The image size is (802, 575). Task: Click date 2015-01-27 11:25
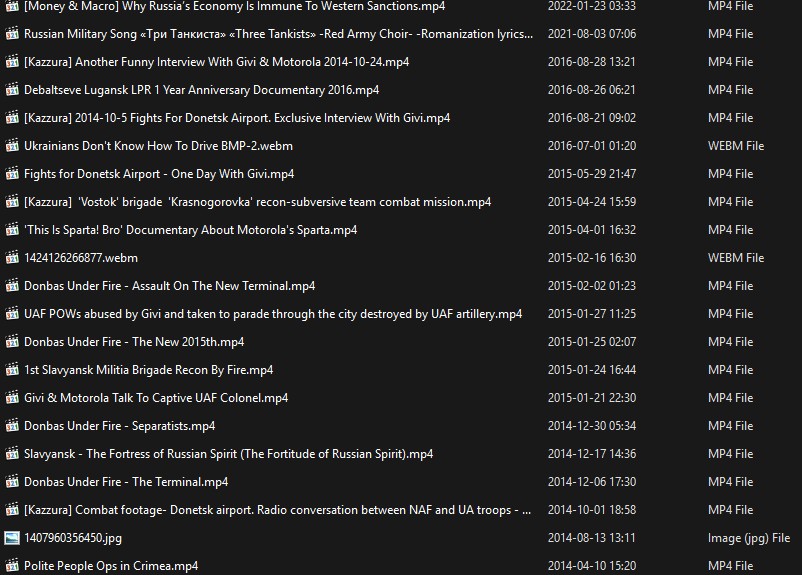(x=592, y=314)
